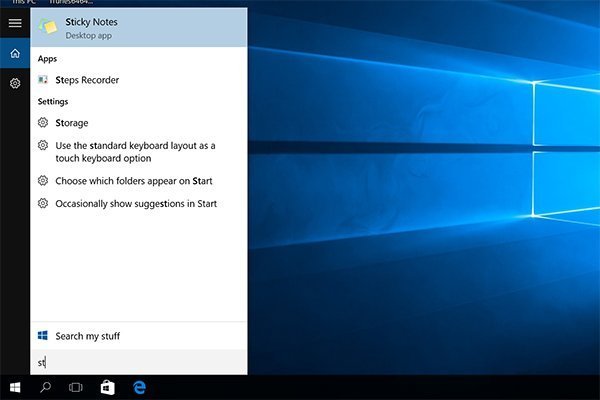This screenshot has height=400, width=600.
Task: Launch Microsoft Edge from the taskbar
Action: pyautogui.click(x=139, y=387)
